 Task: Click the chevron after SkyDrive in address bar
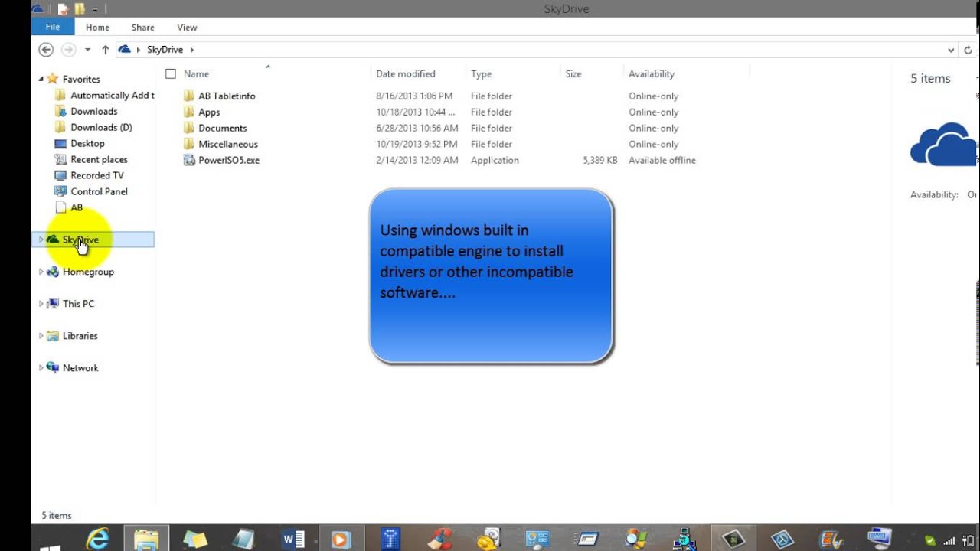click(191, 50)
